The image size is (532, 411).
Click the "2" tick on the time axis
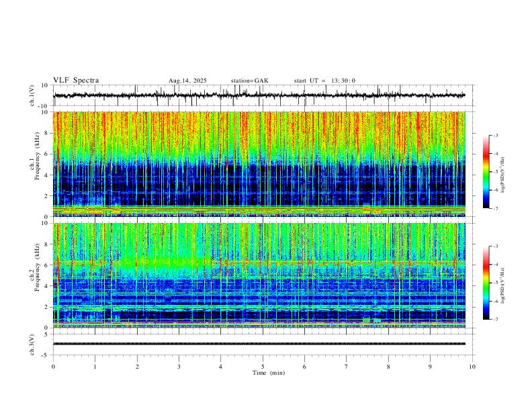coord(137,367)
